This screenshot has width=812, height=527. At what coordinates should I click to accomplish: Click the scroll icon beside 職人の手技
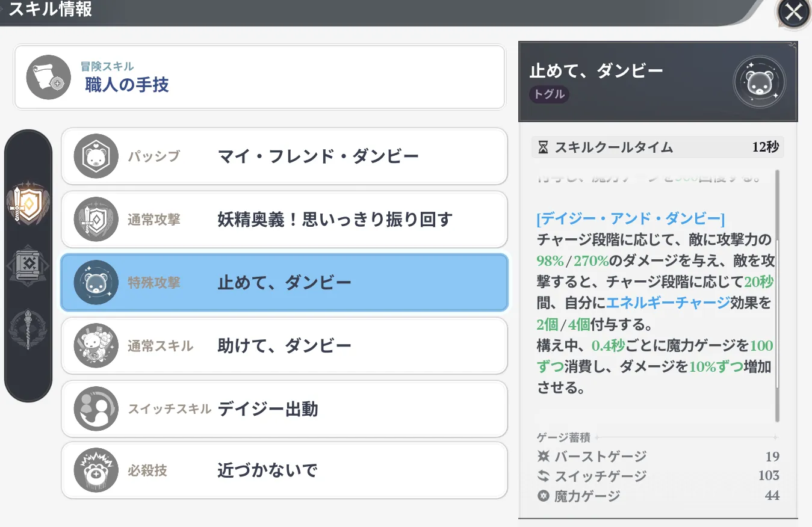[49, 78]
